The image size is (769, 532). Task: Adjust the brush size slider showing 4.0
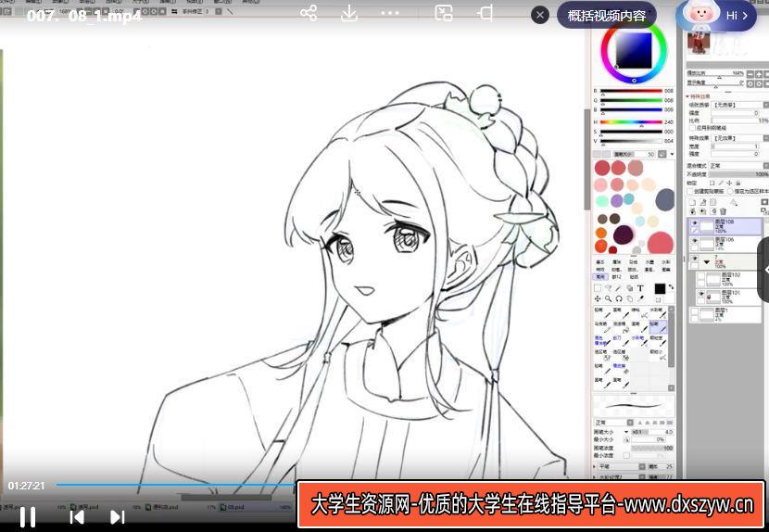[653, 432]
